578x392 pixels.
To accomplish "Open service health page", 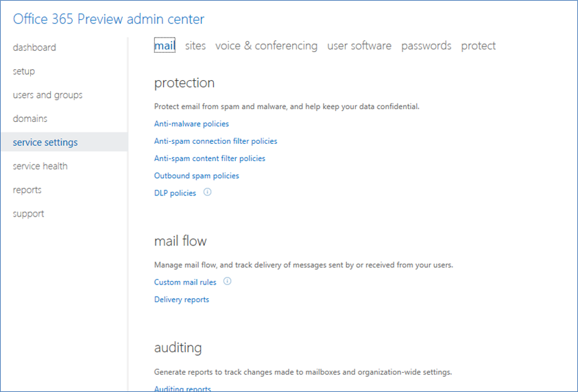I will coord(40,166).
